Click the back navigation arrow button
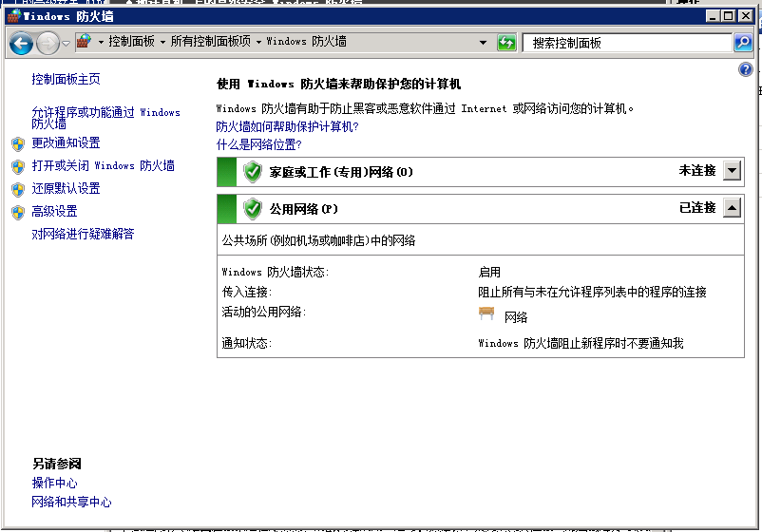 pyautogui.click(x=21, y=43)
